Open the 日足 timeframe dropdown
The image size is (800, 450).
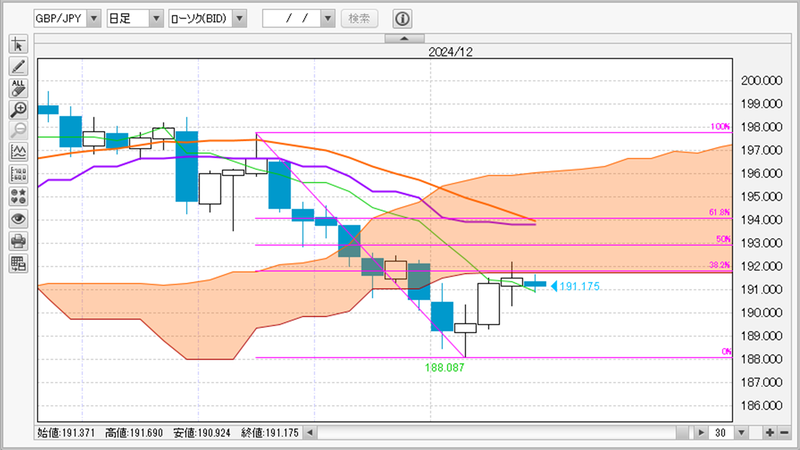tap(135, 18)
